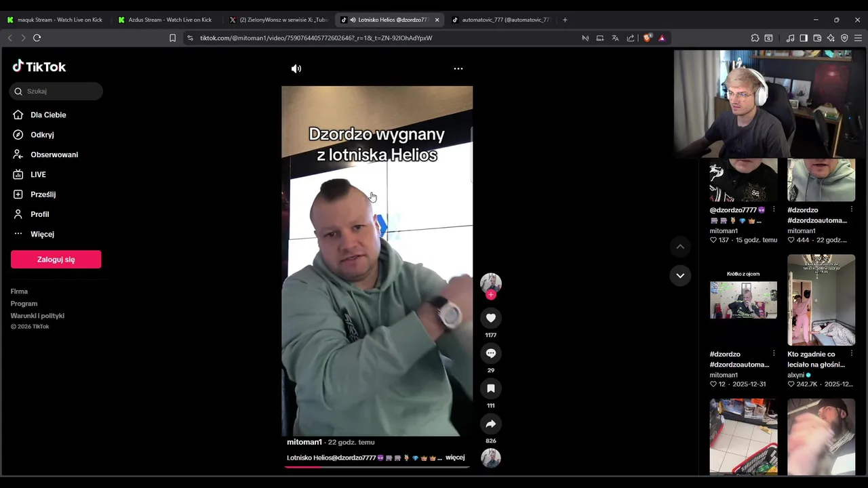868x488 pixels.
Task: Open the music playlist icon in toolbar
Action: pyautogui.click(x=790, y=38)
